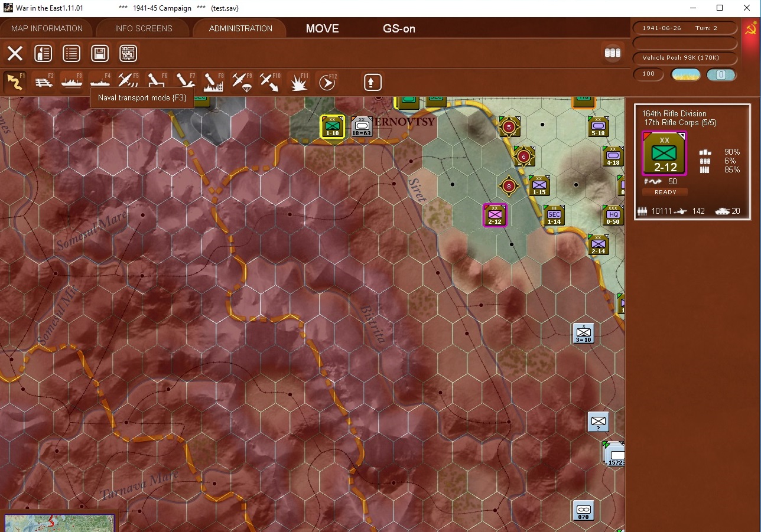Click the red marker numbered 6

click(x=523, y=156)
